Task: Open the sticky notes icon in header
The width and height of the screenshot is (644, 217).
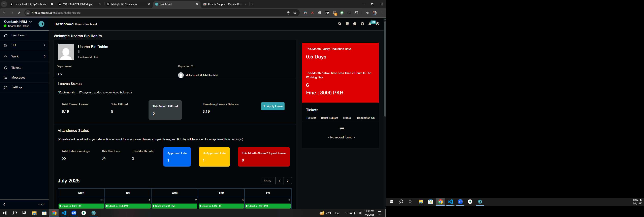Action: point(347,24)
